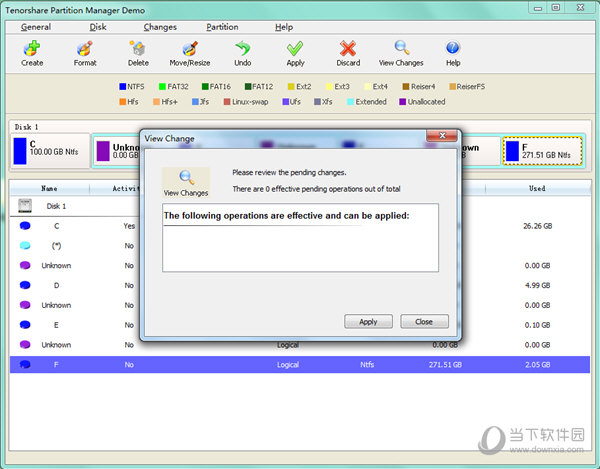Click Close button in View Change dialog
600x469 pixels.
pos(424,322)
